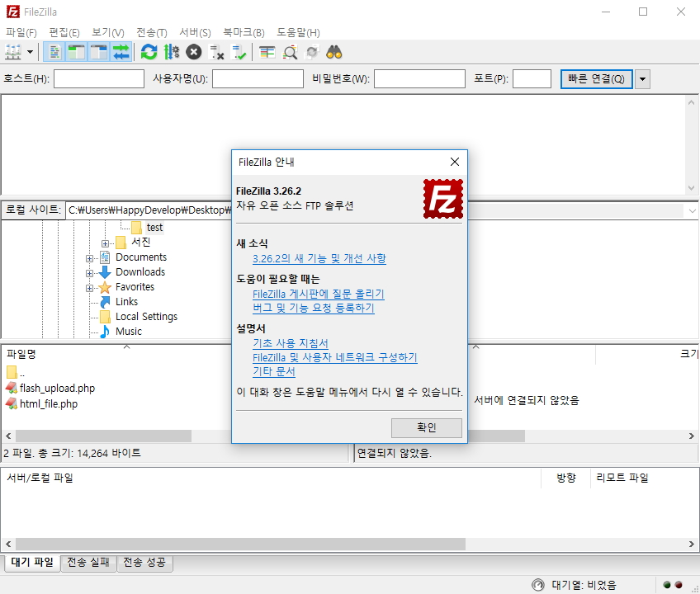Open the Site Manager dropdown arrow

pos(30,52)
